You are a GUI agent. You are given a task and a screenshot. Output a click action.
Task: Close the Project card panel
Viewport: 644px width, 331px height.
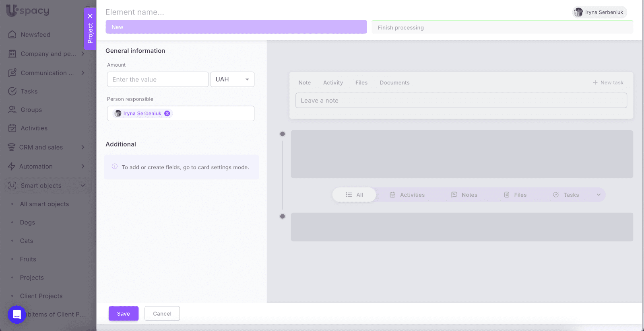pyautogui.click(x=90, y=16)
